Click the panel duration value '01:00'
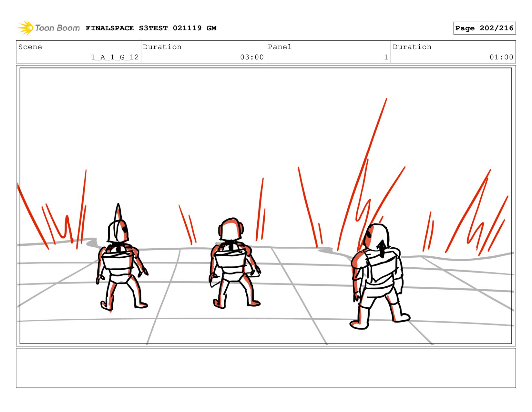532x412 pixels. click(x=501, y=57)
